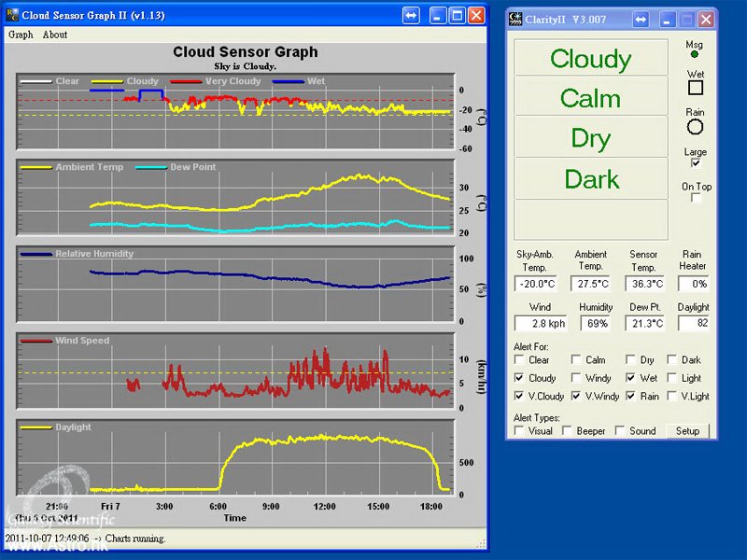Image resolution: width=747 pixels, height=560 pixels.
Task: Check the Windy alert option
Action: pos(576,378)
